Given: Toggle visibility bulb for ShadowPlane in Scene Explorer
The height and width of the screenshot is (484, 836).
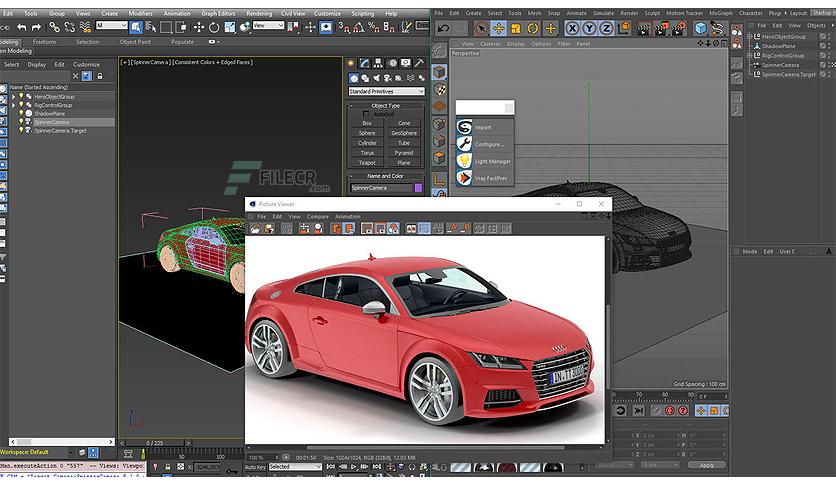Looking at the screenshot, I should pyautogui.click(x=21, y=114).
